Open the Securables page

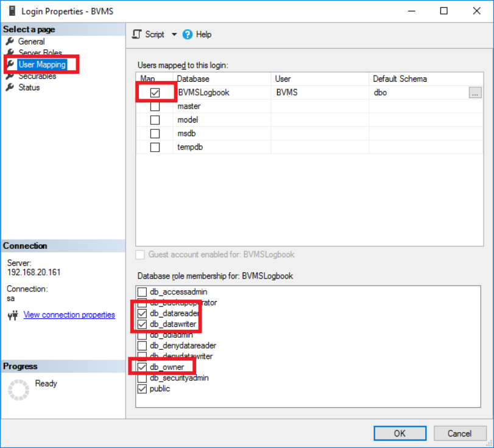(x=37, y=76)
